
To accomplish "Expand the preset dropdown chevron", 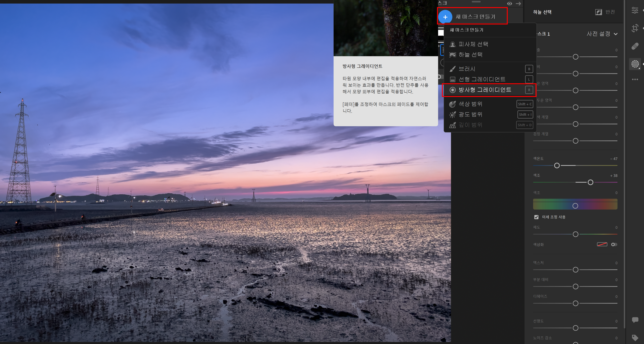I will [x=615, y=34].
